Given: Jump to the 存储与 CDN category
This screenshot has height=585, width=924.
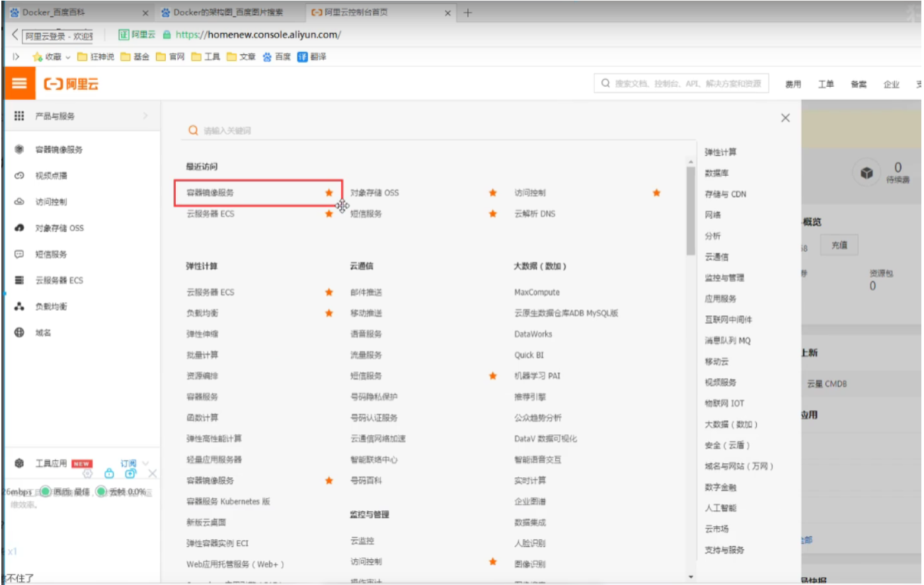Looking at the screenshot, I should (x=725, y=194).
